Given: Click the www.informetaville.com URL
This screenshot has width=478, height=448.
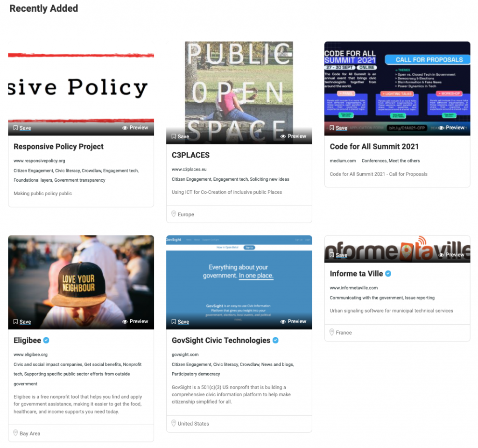Looking at the screenshot, I should pyautogui.click(x=354, y=288).
